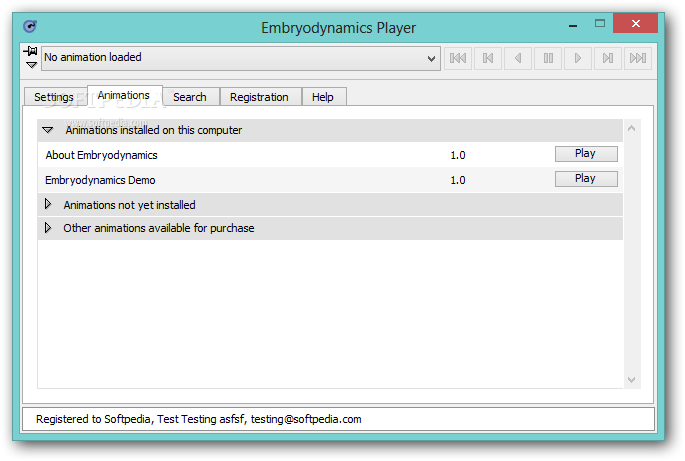Click the 'Registered to Softpedia' status bar text

(x=199, y=419)
